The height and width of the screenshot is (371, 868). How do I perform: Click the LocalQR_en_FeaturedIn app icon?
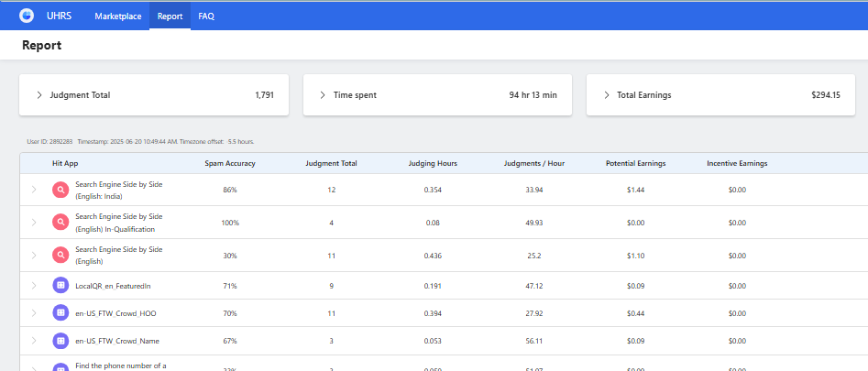[x=60, y=286]
